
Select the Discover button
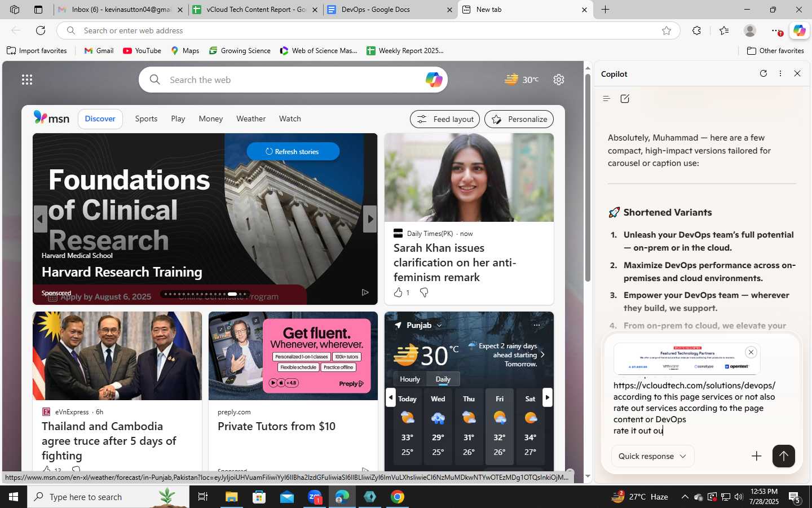pos(100,119)
